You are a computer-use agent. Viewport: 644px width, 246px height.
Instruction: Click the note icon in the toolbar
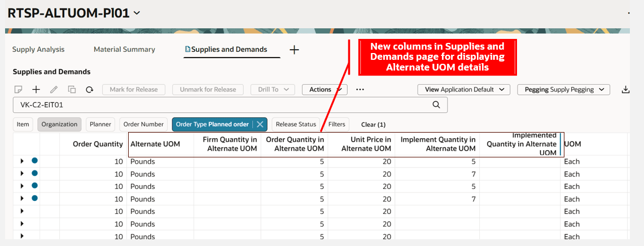point(18,90)
